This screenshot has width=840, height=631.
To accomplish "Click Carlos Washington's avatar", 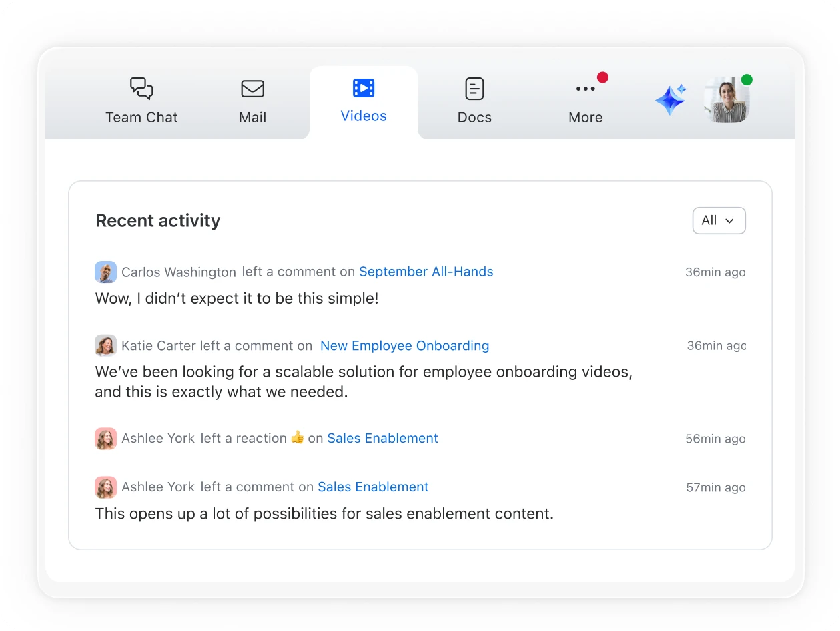I will pos(105,272).
